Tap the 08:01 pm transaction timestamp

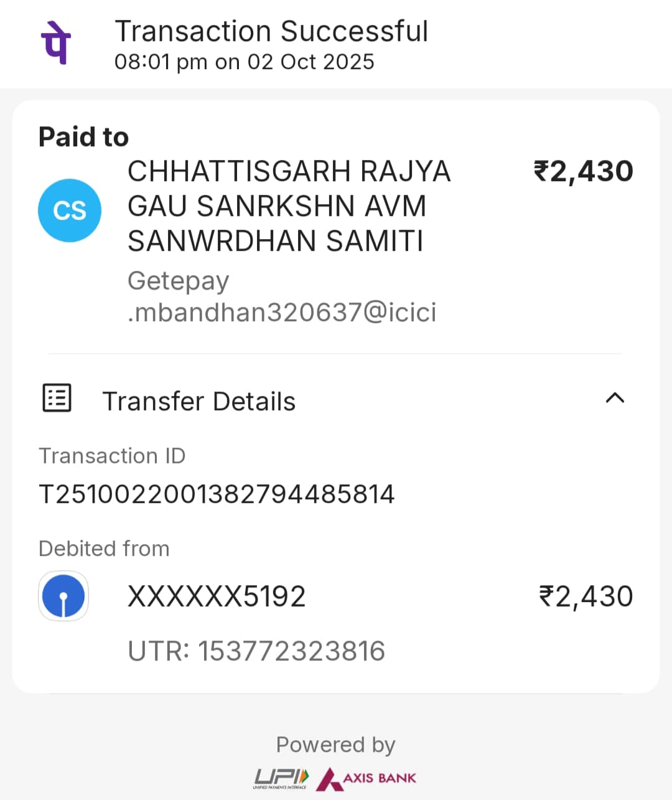click(244, 62)
